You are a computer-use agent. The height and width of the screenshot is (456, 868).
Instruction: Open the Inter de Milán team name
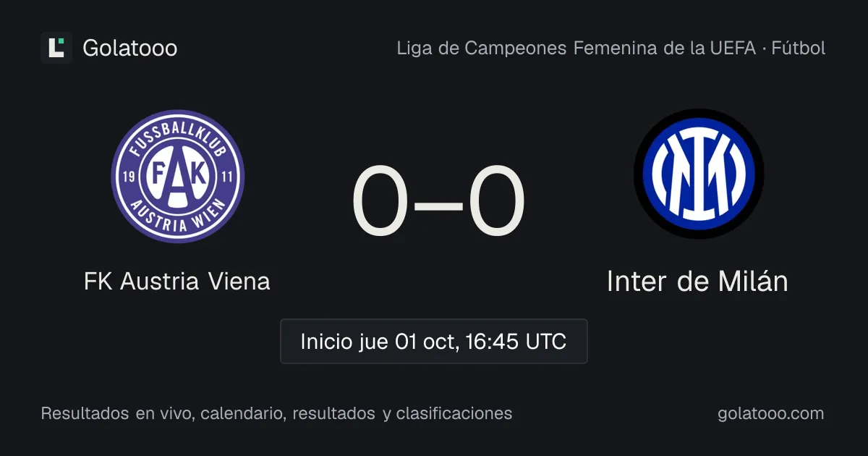697,282
